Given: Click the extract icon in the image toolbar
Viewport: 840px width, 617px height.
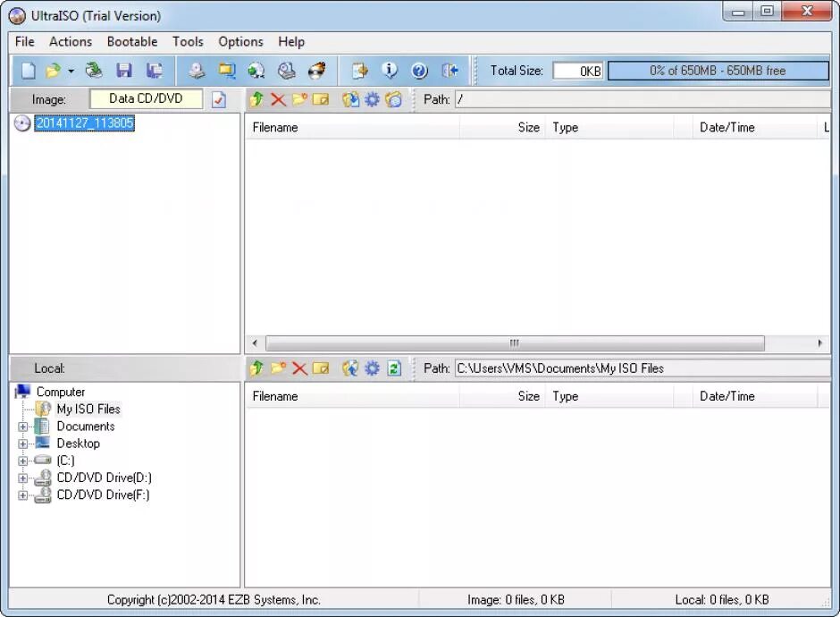Looking at the screenshot, I should (x=351, y=99).
